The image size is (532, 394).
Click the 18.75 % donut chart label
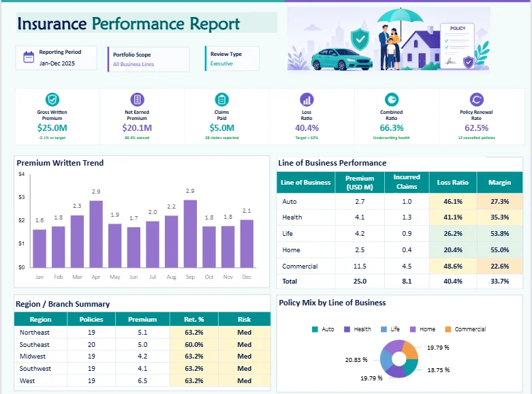tap(439, 370)
